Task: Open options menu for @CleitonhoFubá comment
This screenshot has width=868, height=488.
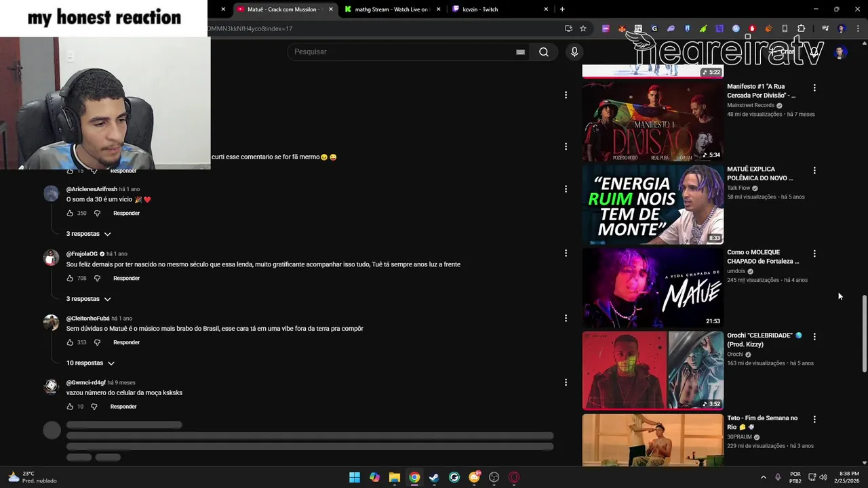Action: (x=566, y=318)
